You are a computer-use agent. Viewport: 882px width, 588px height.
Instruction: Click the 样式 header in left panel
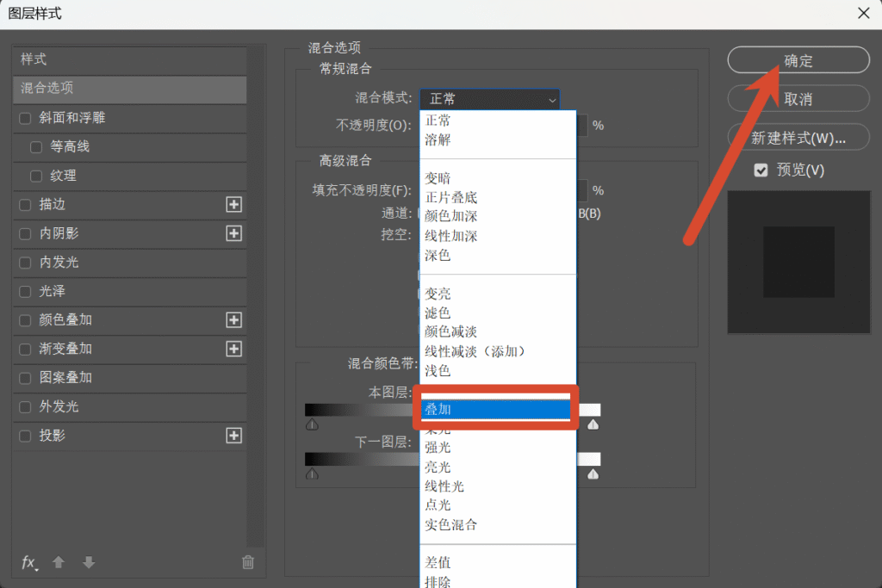(130, 59)
